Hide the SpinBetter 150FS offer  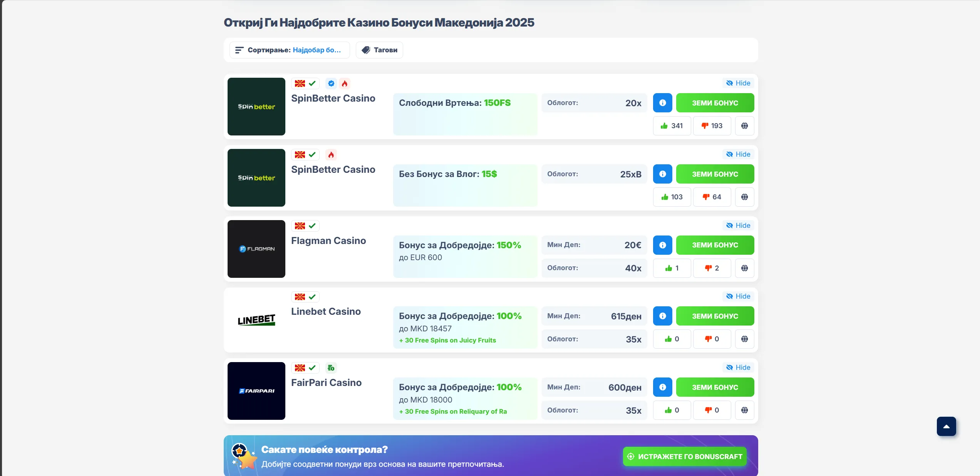point(738,83)
